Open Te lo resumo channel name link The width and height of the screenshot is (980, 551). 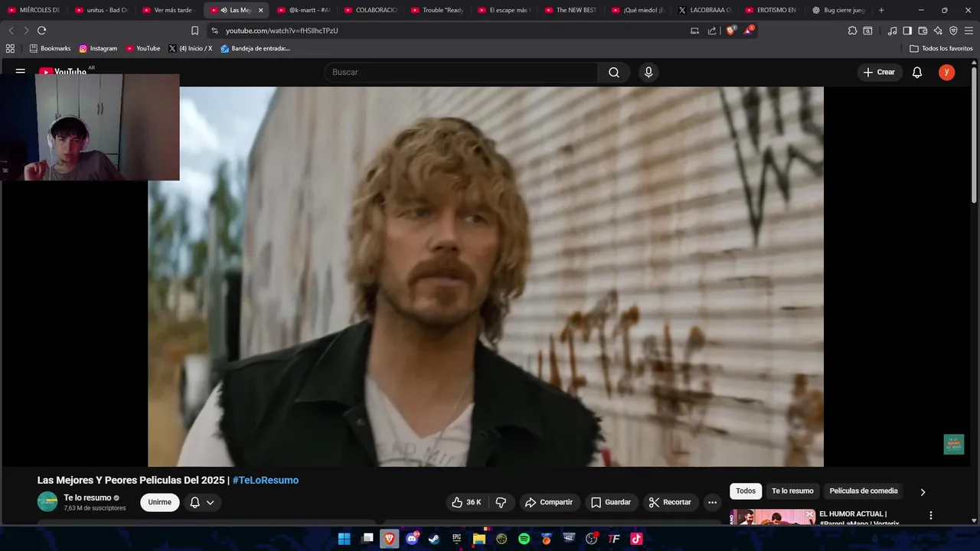tap(87, 497)
